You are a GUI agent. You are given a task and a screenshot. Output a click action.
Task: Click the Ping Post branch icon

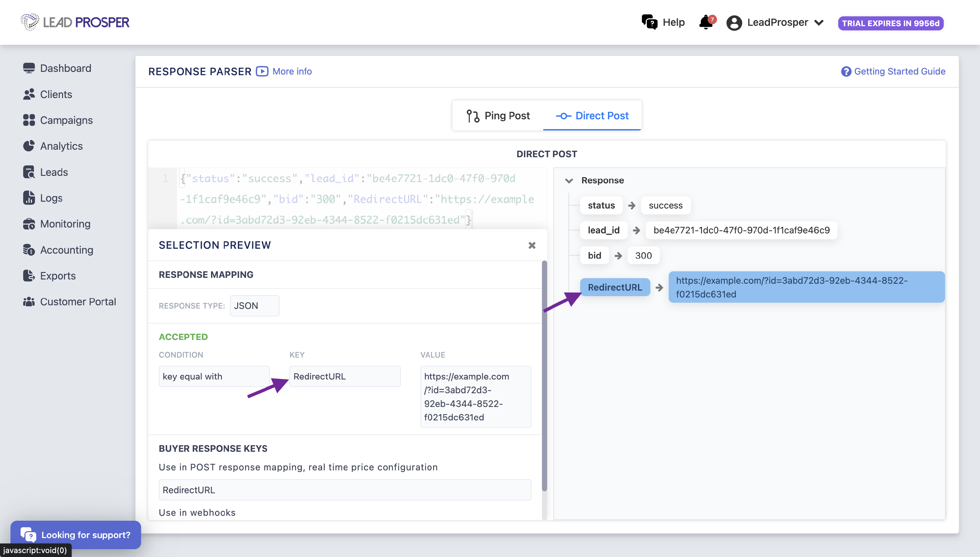pos(473,116)
